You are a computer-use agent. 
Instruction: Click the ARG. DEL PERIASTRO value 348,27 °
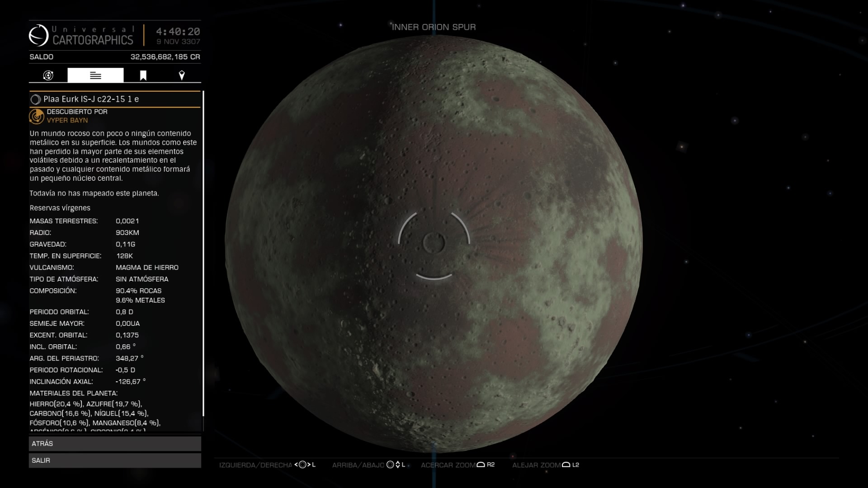130,358
